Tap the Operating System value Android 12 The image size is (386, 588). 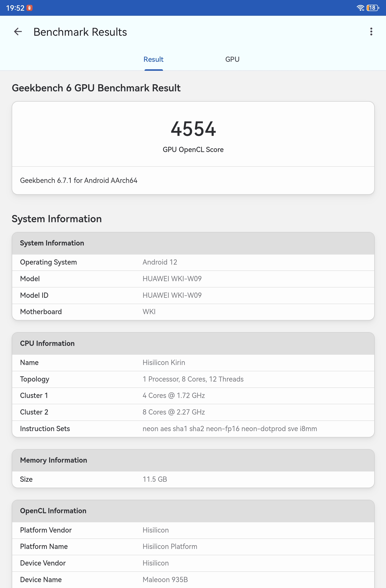[160, 262]
